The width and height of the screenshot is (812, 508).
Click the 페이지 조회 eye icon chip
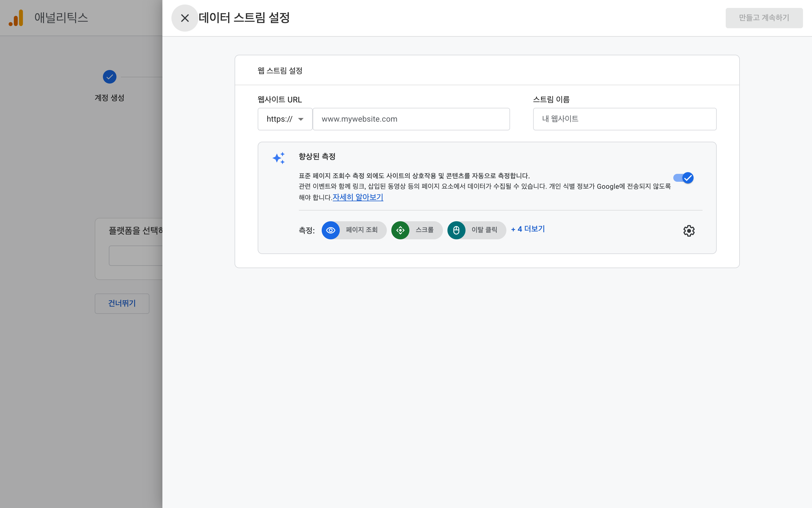tap(354, 230)
